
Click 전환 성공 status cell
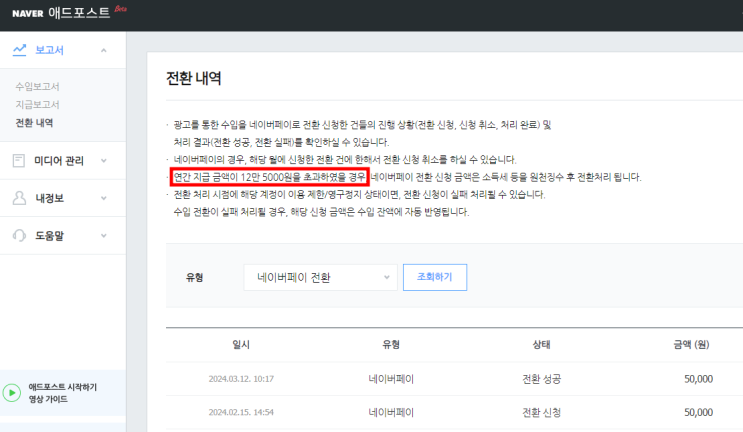(542, 379)
